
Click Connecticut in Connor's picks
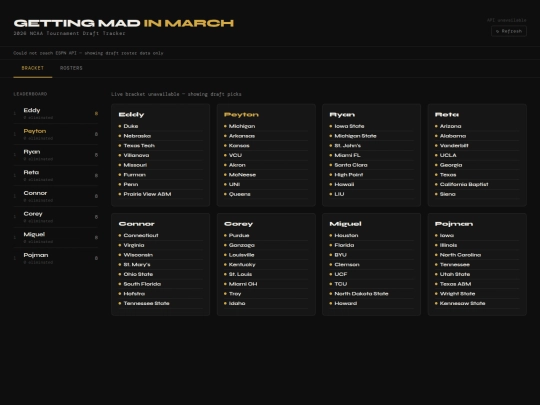(141, 236)
